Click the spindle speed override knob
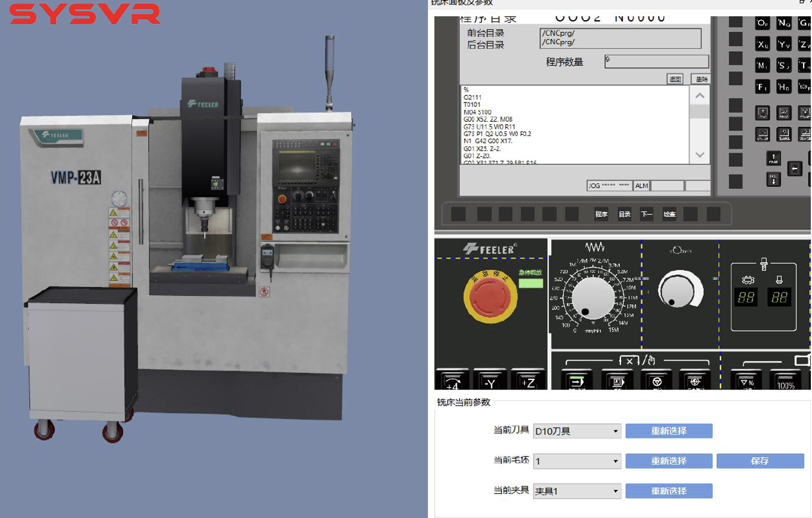Viewport: 812px width, 518px height. click(678, 291)
